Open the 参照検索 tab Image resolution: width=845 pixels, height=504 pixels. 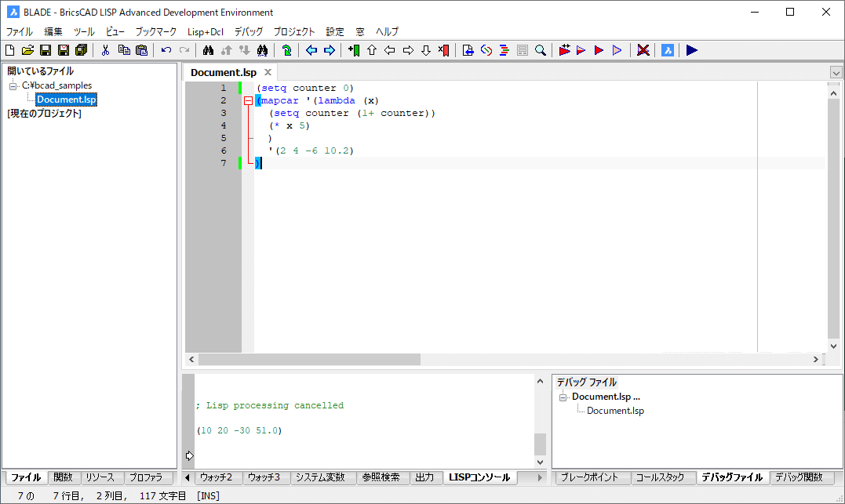click(381, 477)
